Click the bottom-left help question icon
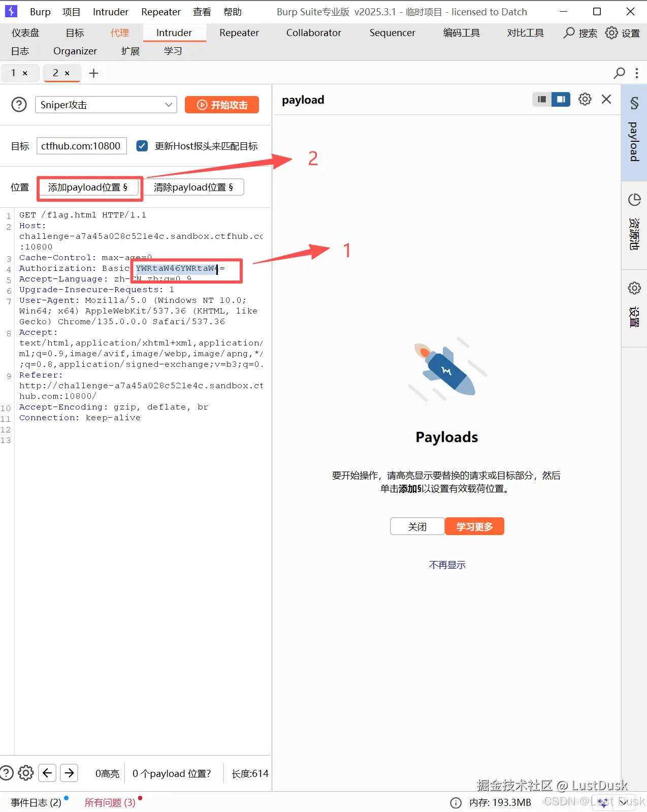 click(x=6, y=773)
